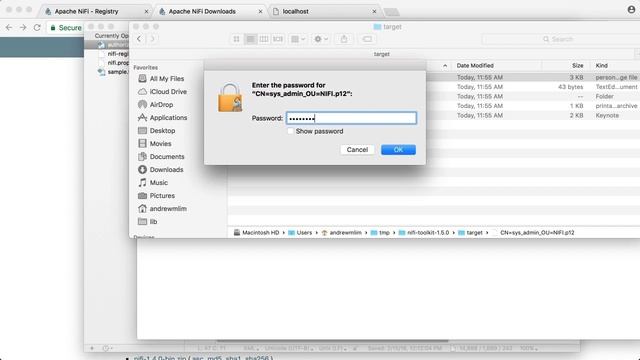Select the row sized 43 bytes

click(x=433, y=87)
